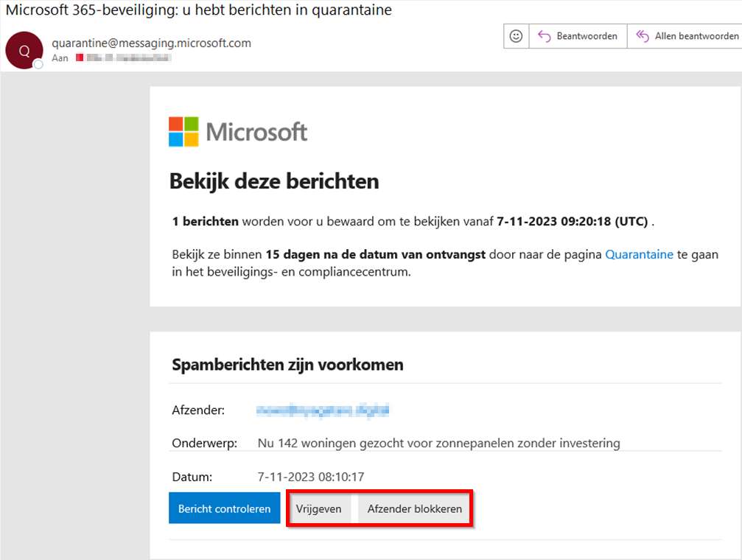The image size is (742, 560).
Task: Click the presence status circle on avatar
Action: 38,64
